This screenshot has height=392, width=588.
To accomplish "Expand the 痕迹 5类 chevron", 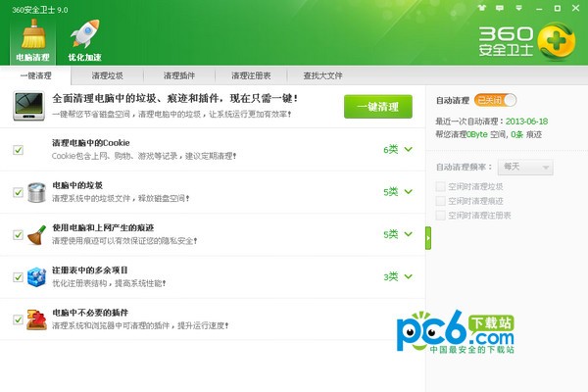I will pyautogui.click(x=409, y=234).
